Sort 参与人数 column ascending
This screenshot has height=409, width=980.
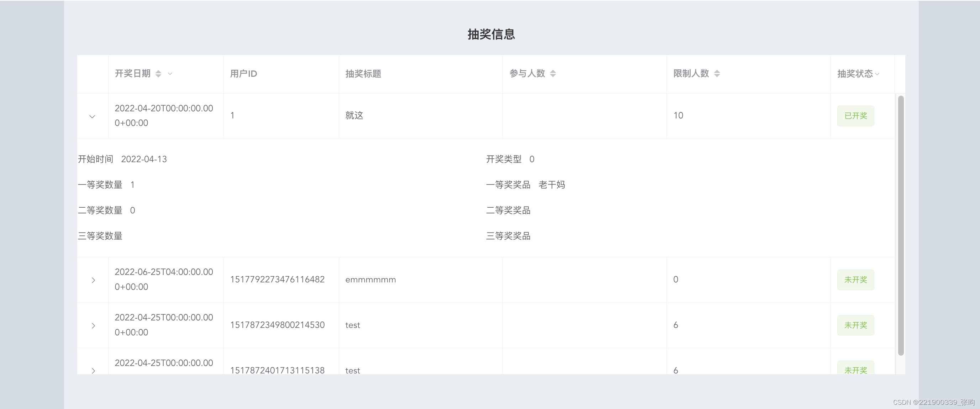tap(553, 71)
